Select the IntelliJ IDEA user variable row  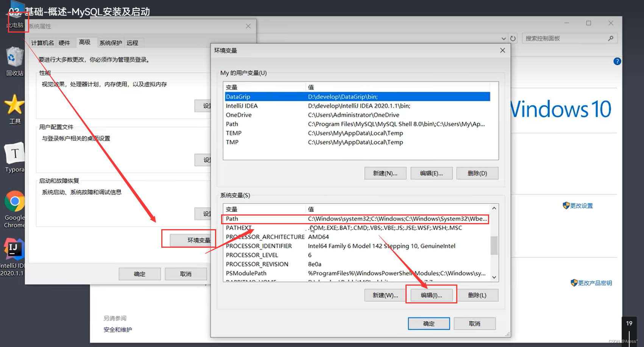[357, 106]
